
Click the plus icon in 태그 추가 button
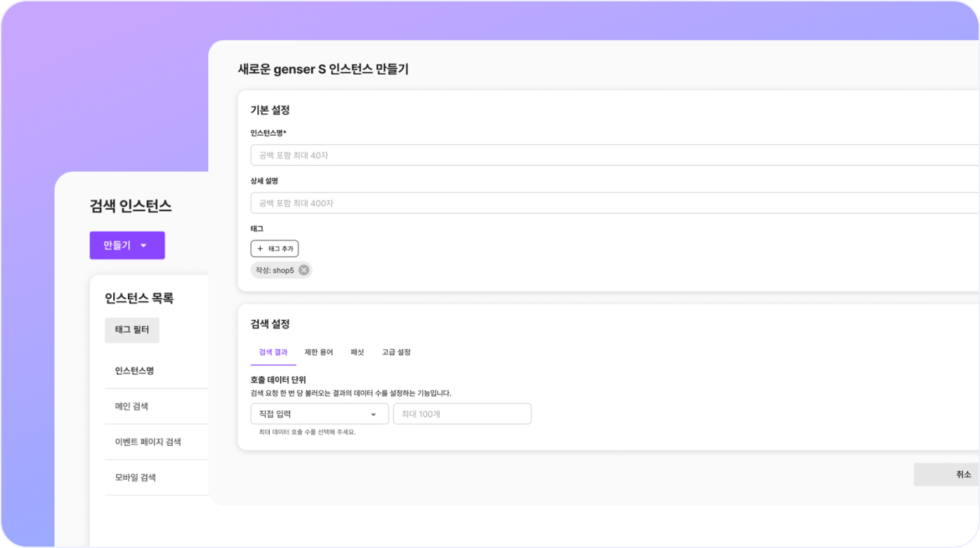[x=260, y=249]
